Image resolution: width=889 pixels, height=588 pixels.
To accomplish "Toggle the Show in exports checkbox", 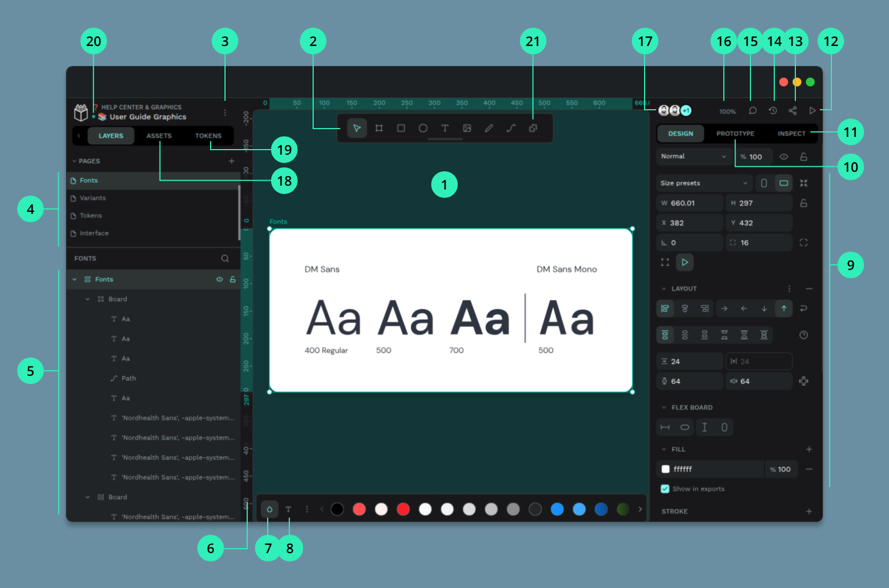I will click(665, 489).
